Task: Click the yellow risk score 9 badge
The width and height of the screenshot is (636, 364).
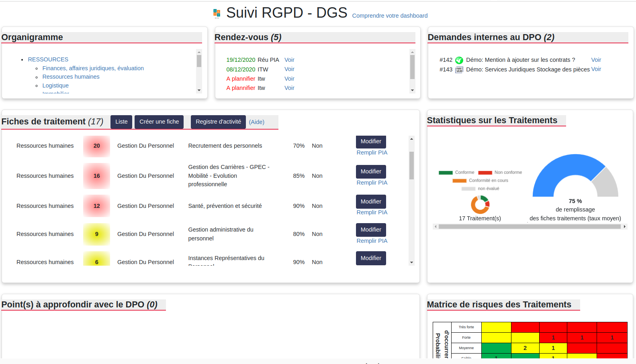Action: (x=96, y=234)
